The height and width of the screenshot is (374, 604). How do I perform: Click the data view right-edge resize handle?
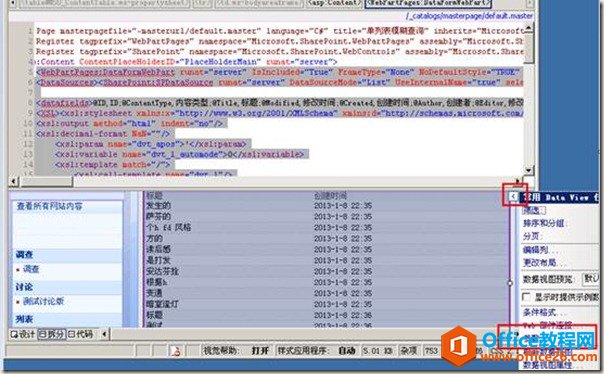click(x=510, y=283)
